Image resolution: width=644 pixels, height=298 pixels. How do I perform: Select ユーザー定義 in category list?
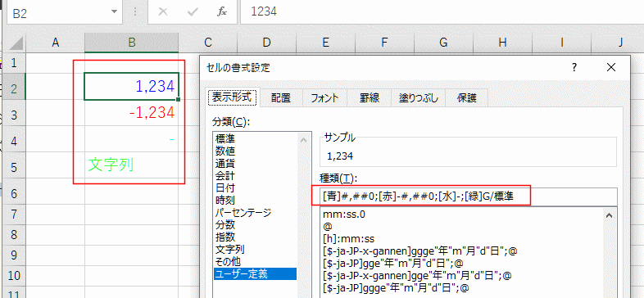tap(255, 273)
